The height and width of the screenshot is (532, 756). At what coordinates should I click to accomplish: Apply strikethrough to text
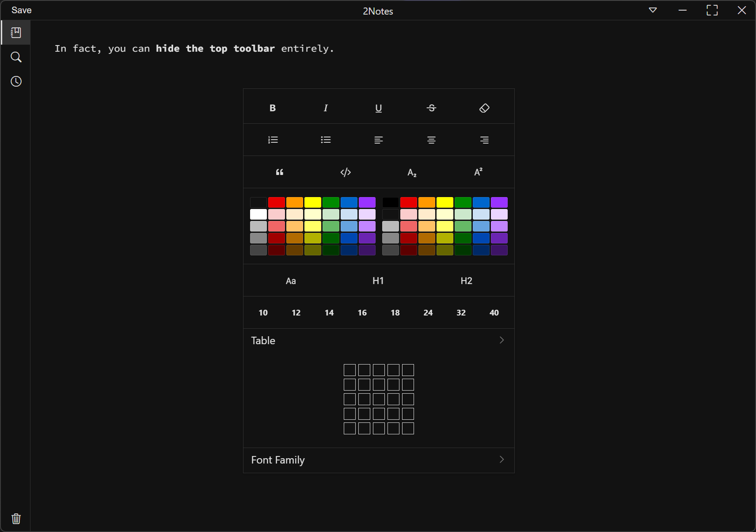(x=431, y=108)
